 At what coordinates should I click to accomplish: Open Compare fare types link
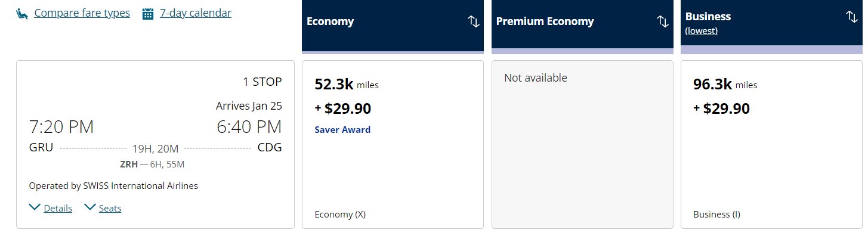tap(82, 13)
